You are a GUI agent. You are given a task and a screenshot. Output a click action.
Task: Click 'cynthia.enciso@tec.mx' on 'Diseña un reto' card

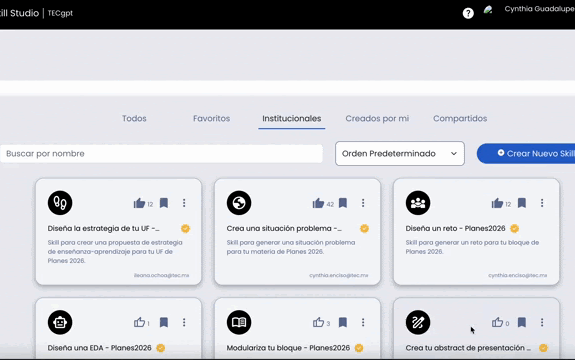517,275
